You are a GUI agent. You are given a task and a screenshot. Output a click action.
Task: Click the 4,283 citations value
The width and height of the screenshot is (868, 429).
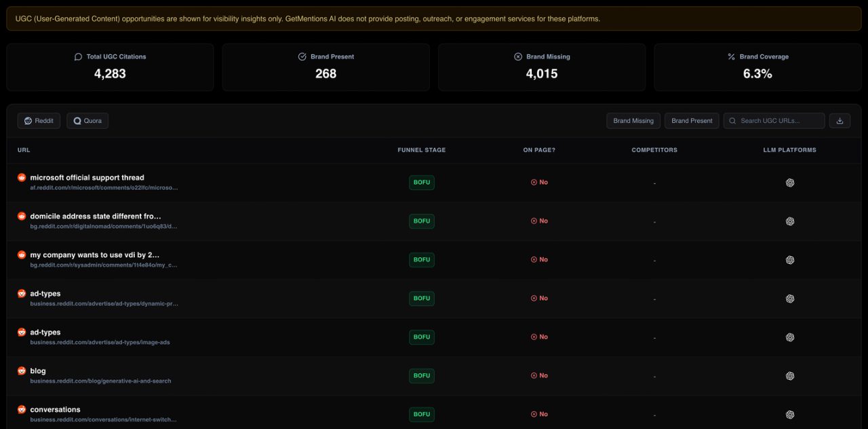[110, 74]
